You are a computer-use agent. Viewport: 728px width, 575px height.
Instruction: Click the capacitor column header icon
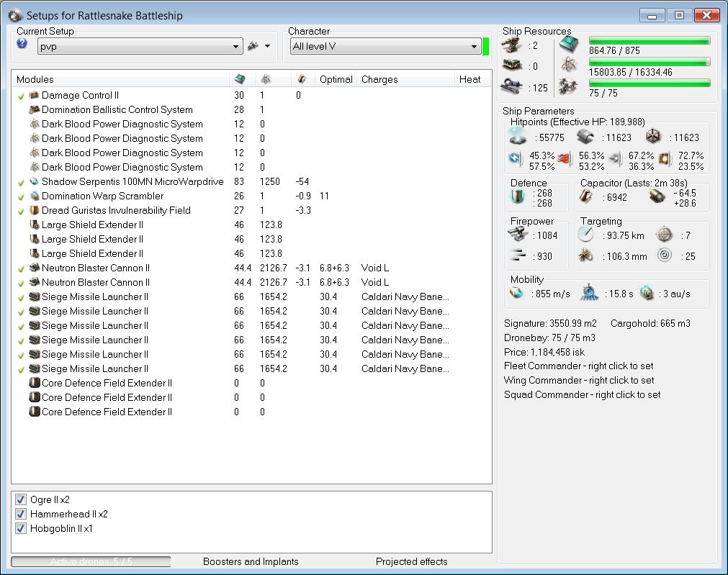302,79
